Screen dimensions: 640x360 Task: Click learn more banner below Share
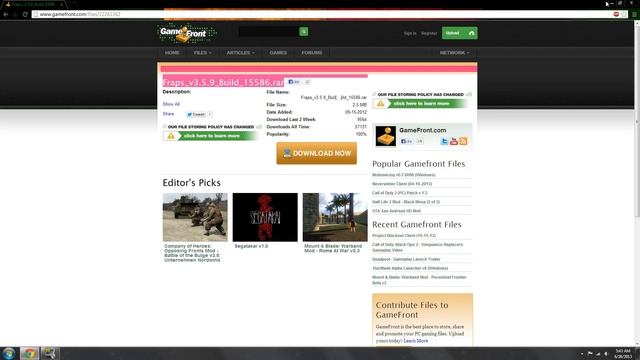click(x=212, y=136)
